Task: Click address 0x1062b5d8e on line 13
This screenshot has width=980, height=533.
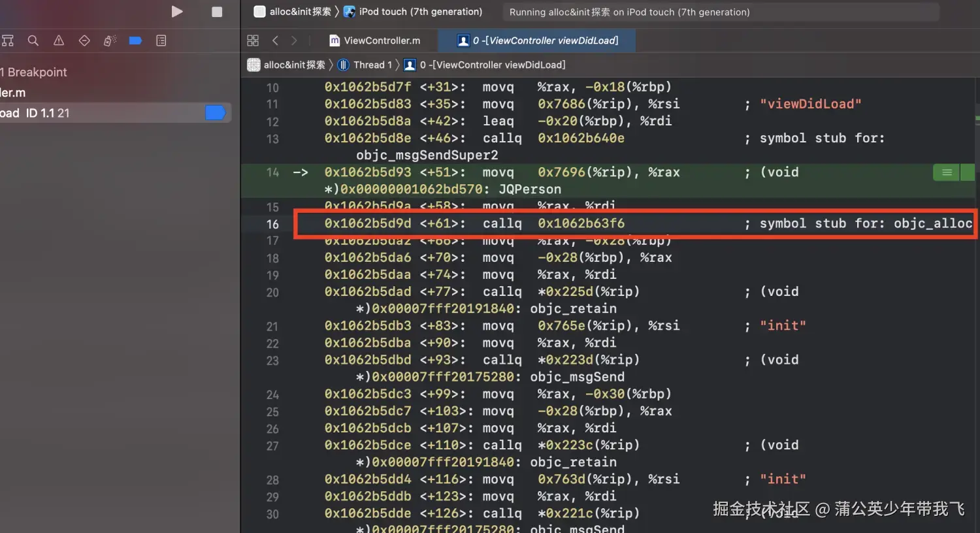Action: pyautogui.click(x=368, y=138)
